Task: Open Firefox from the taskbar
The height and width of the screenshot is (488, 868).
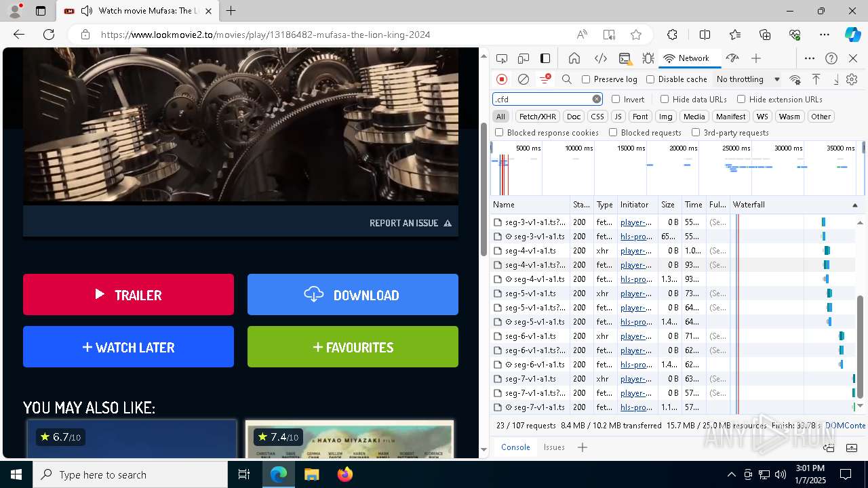Action: click(x=344, y=474)
